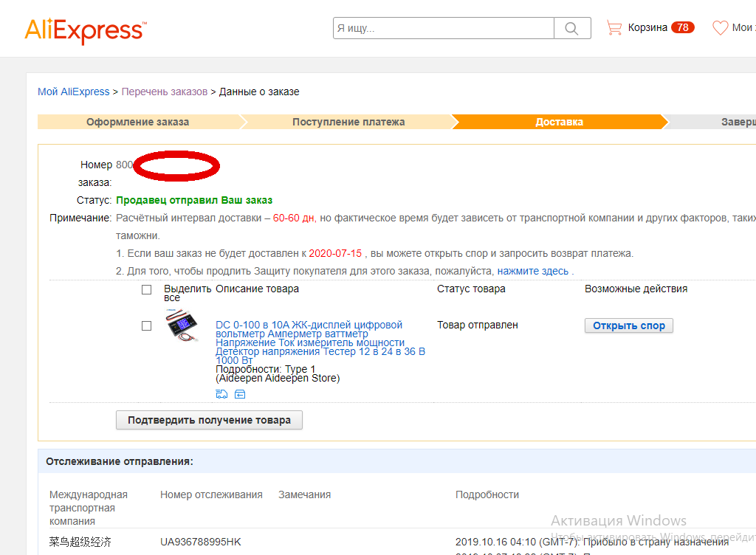Click the 'Замечания' column header
756x555 pixels.
(304, 494)
